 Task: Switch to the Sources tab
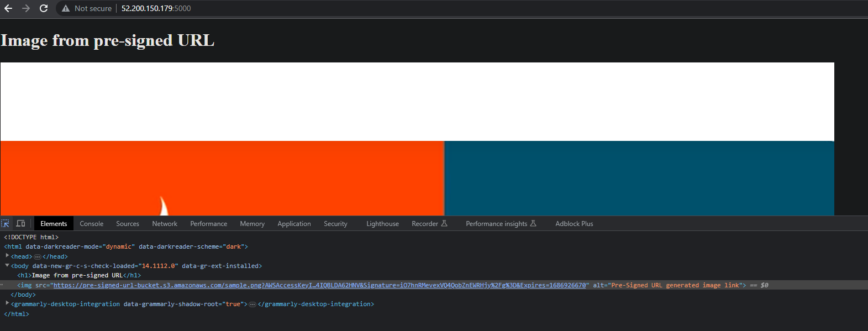click(x=128, y=224)
